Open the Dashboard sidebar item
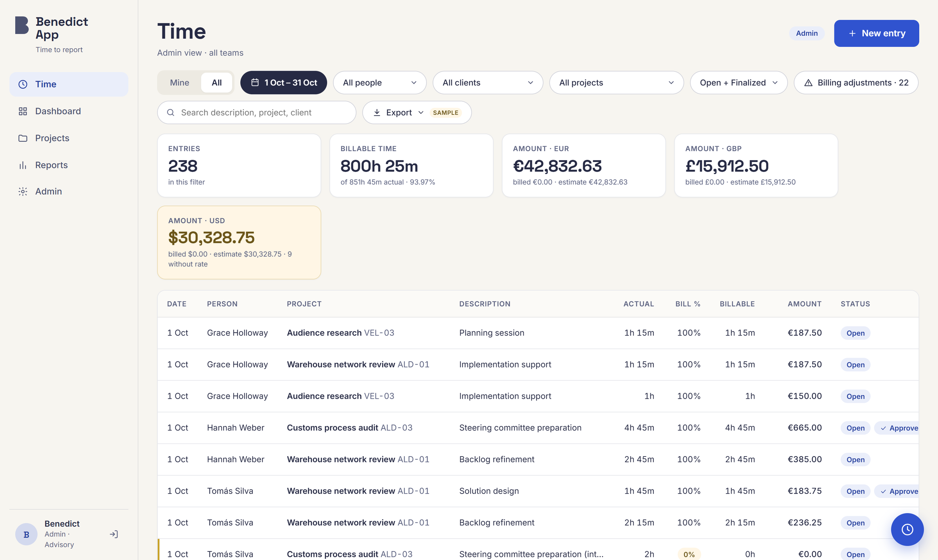This screenshot has height=560, width=938. pyautogui.click(x=69, y=111)
